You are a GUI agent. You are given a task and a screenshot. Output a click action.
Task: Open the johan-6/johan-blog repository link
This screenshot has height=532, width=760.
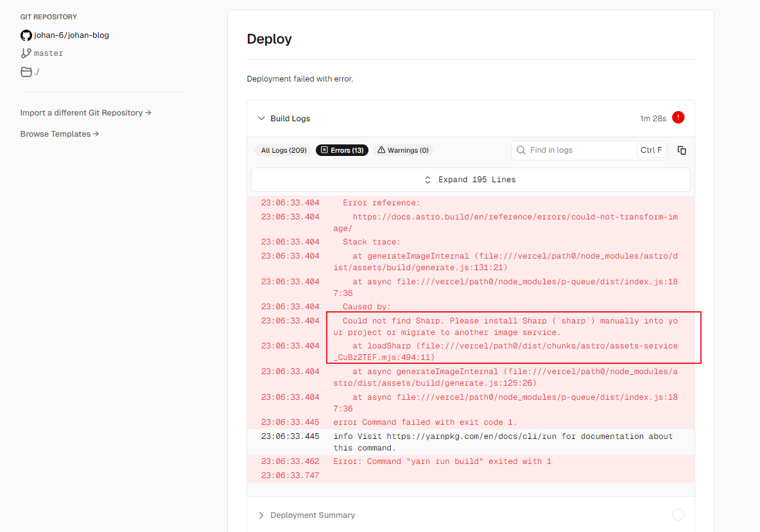(71, 35)
